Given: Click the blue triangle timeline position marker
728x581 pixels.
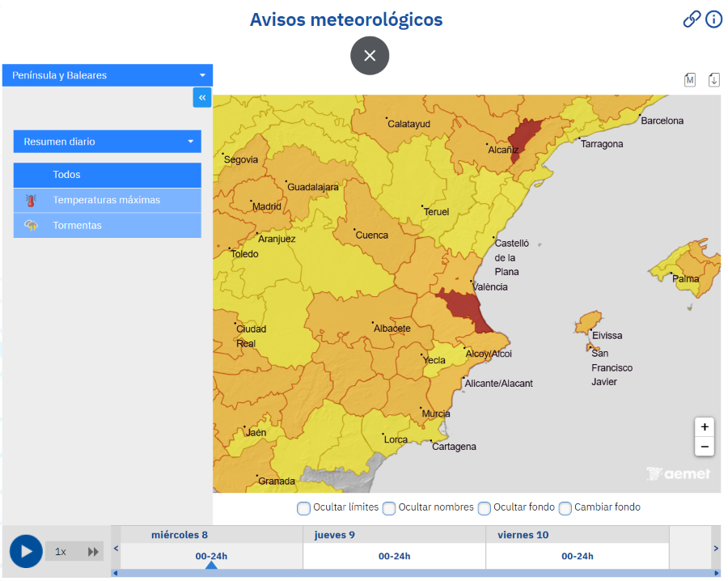Looking at the screenshot, I should [x=211, y=565].
